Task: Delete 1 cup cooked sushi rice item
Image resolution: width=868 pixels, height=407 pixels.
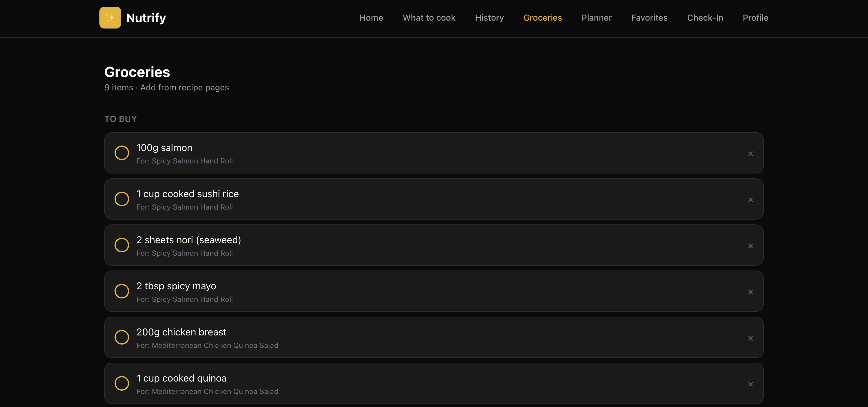Action: tap(750, 200)
